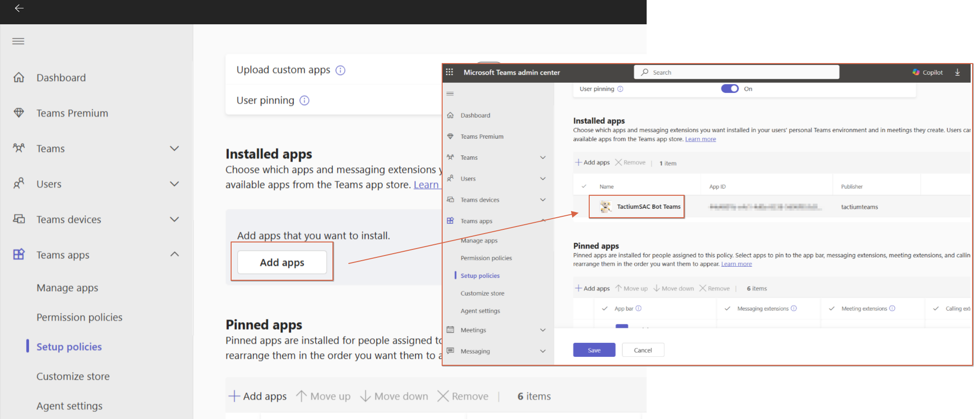Click the Upload custom apps info icon
This screenshot has width=980, height=419.
point(340,70)
